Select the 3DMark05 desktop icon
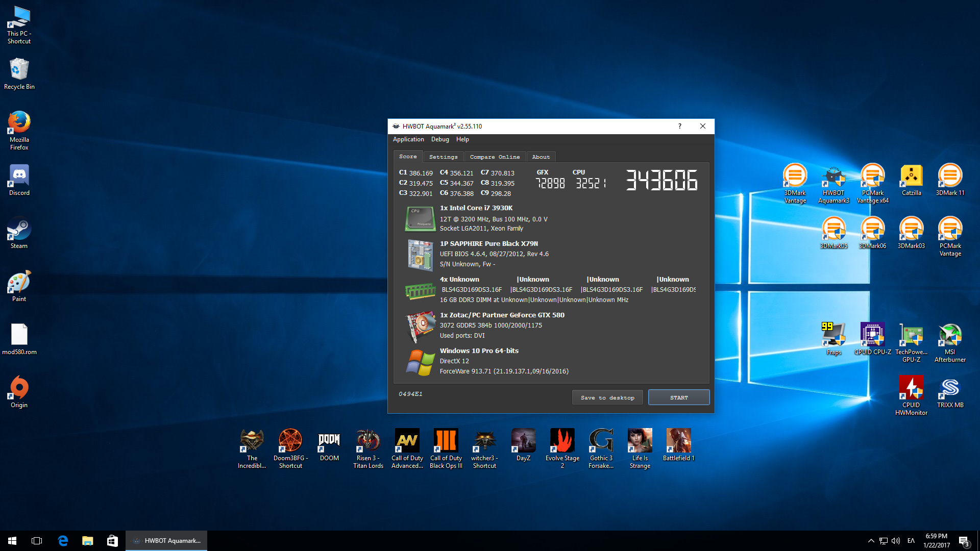Viewport: 980px width, 551px height. (834, 233)
